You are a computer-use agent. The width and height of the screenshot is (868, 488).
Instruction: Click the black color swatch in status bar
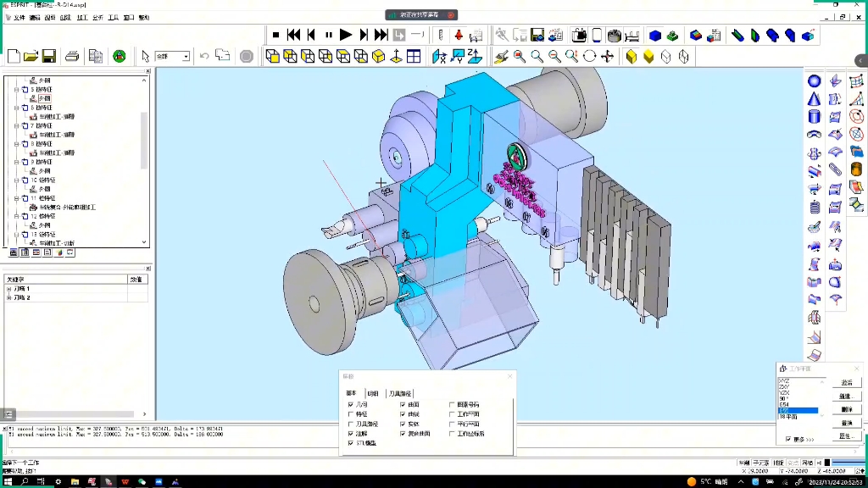tap(827, 463)
